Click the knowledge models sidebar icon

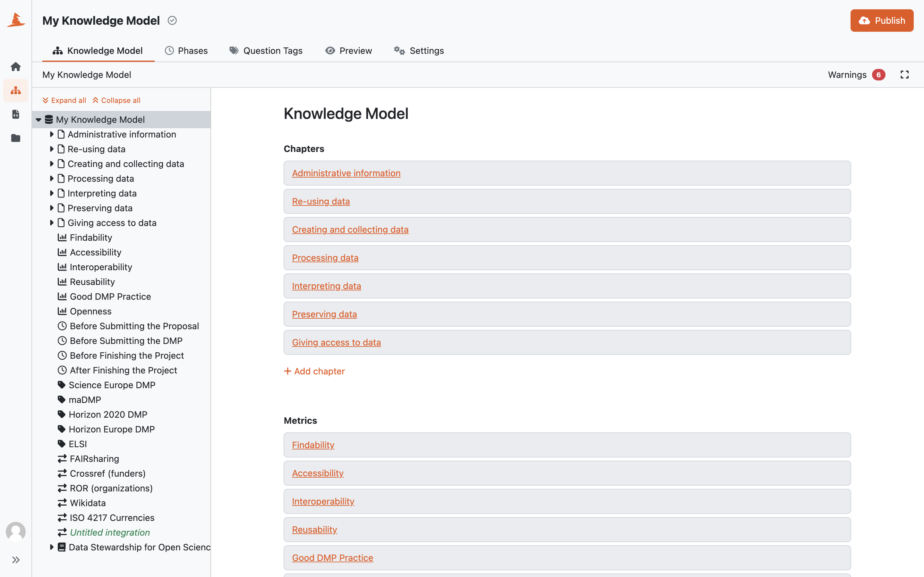click(x=16, y=90)
